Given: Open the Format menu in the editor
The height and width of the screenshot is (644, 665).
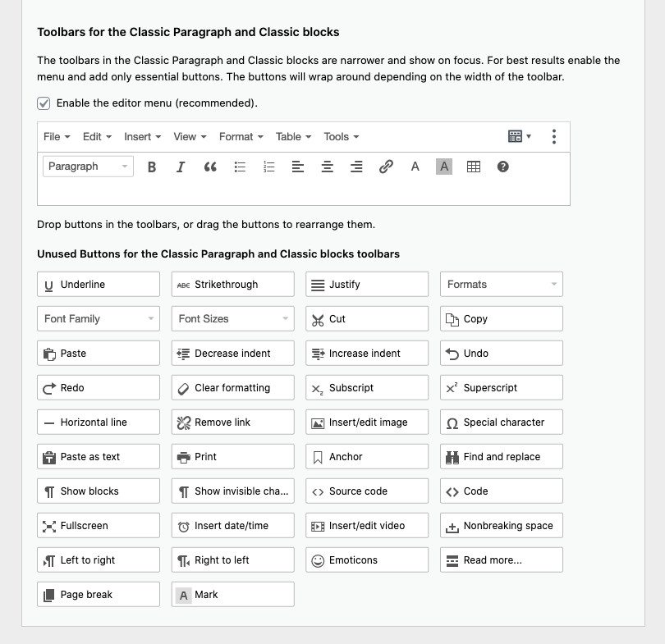Looking at the screenshot, I should point(240,136).
